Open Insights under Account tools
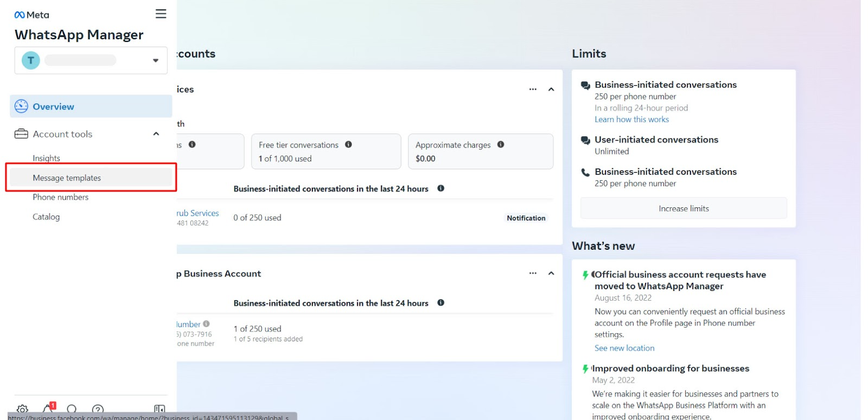 [46, 158]
